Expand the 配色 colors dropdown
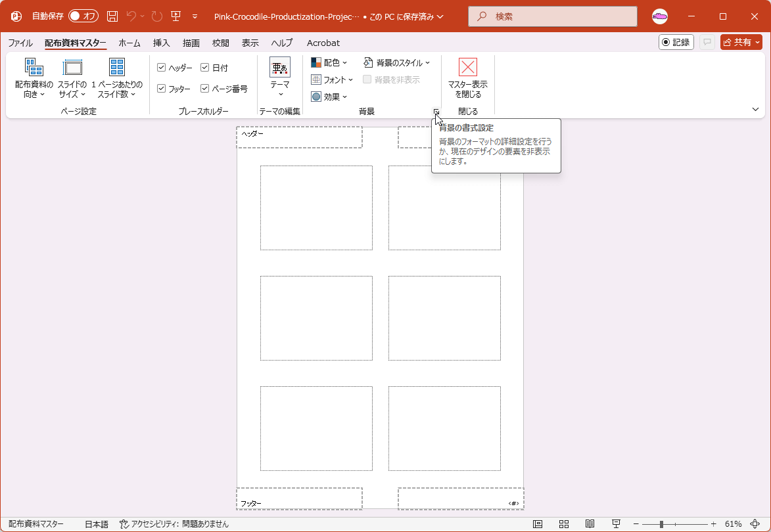Image resolution: width=771 pixels, height=532 pixels. (x=329, y=62)
